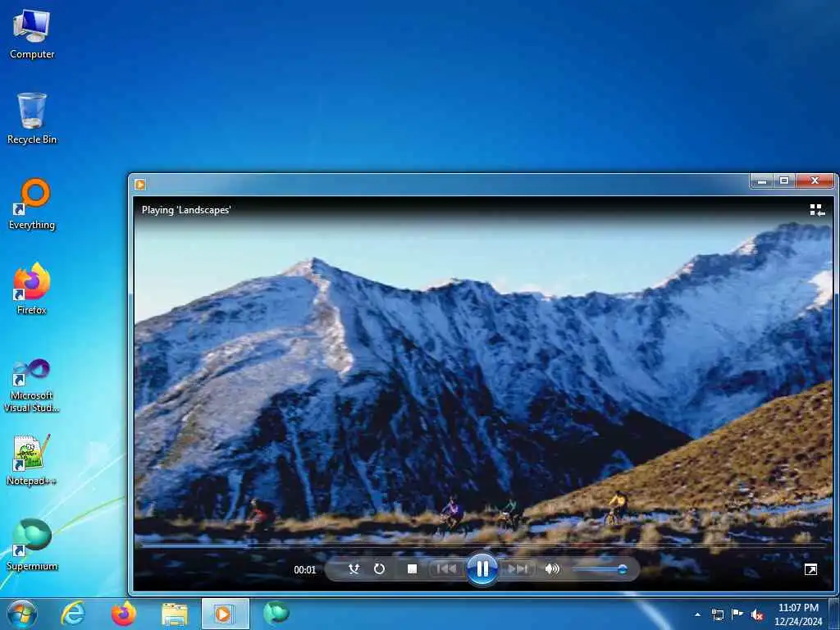Pause the Landscapes video playback
This screenshot has height=630, width=840.
click(x=482, y=569)
